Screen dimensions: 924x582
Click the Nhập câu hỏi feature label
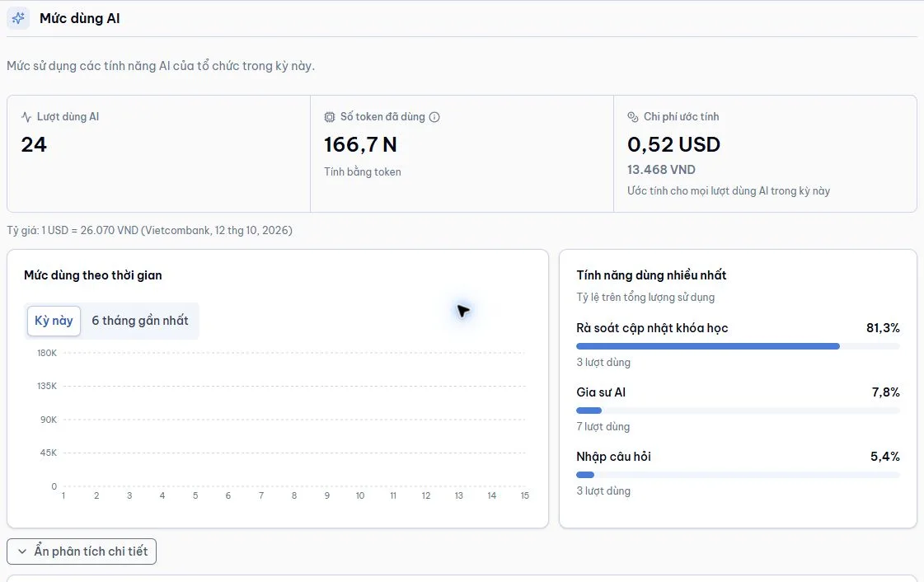pyautogui.click(x=613, y=457)
